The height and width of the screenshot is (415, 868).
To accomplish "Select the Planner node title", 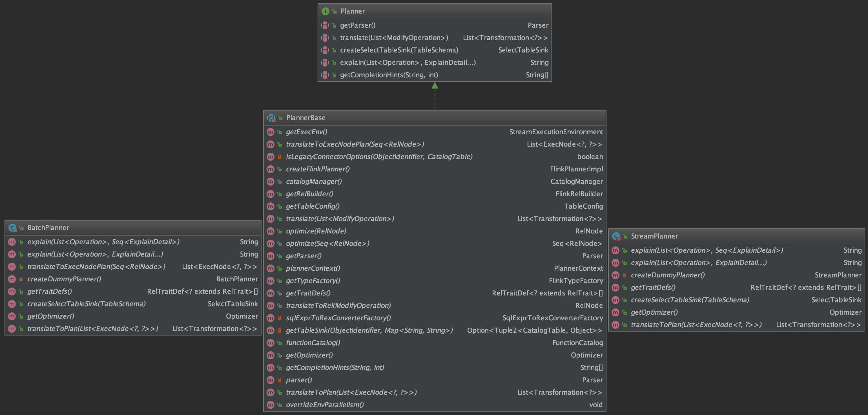I will [x=353, y=11].
